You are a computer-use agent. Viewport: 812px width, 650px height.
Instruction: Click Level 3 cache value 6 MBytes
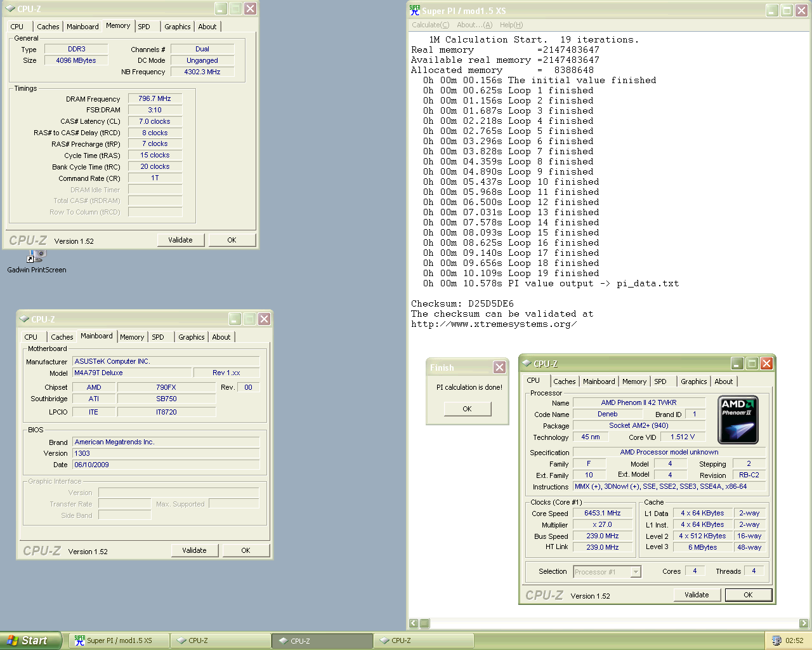point(703,547)
